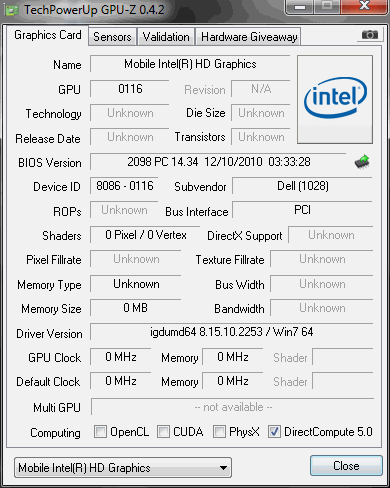Image resolution: width=390 pixels, height=488 pixels.
Task: Click the Bus Interface value PCI
Action: [x=302, y=210]
